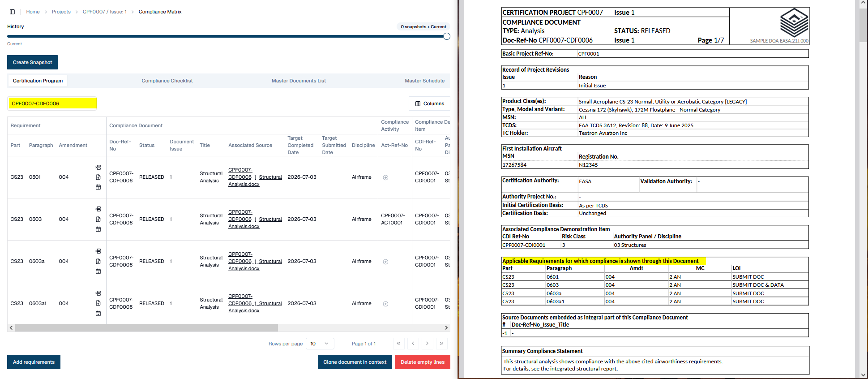Screen dimensions: 868x379
Task: Click the History slider handle at Current
Action: click(x=447, y=36)
